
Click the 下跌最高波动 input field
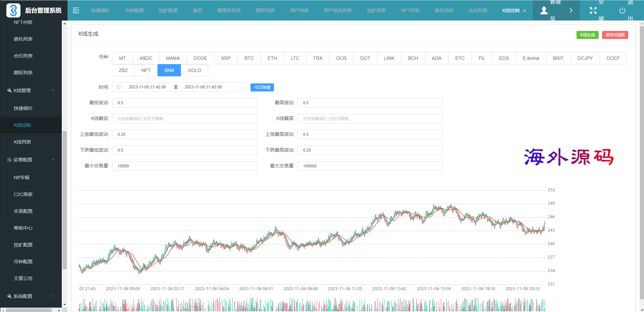pos(370,150)
